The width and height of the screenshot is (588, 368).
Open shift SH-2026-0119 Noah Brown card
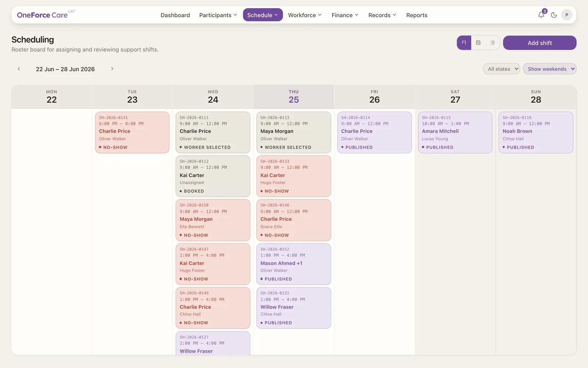point(536,132)
